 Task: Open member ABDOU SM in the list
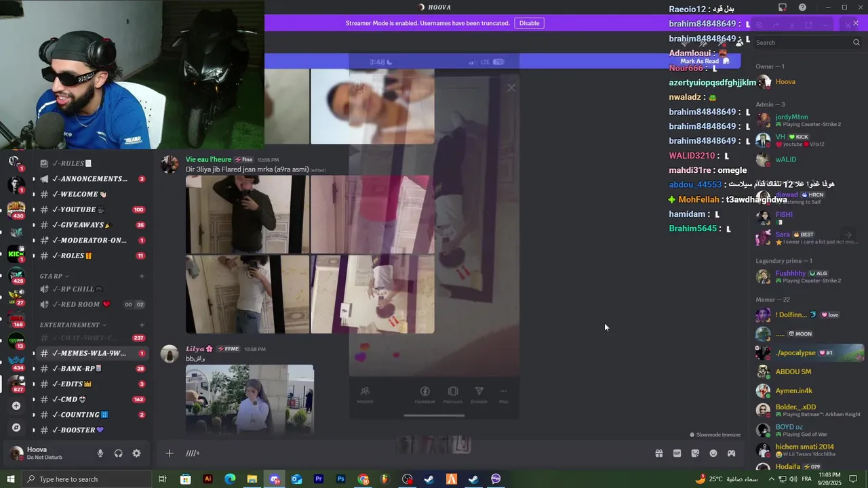[808, 372]
